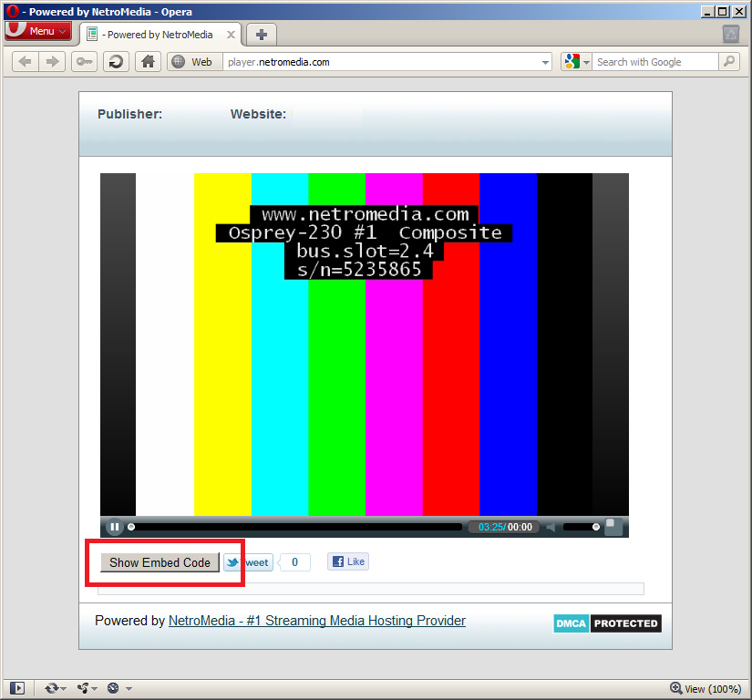Image resolution: width=752 pixels, height=700 pixels.
Task: Click the Website: label
Action: pyautogui.click(x=258, y=114)
